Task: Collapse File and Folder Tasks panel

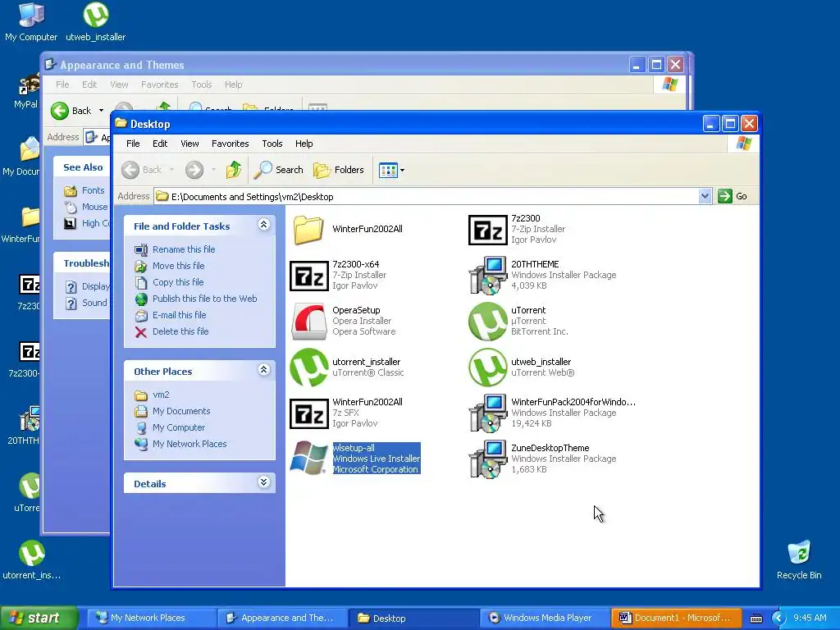Action: [263, 225]
